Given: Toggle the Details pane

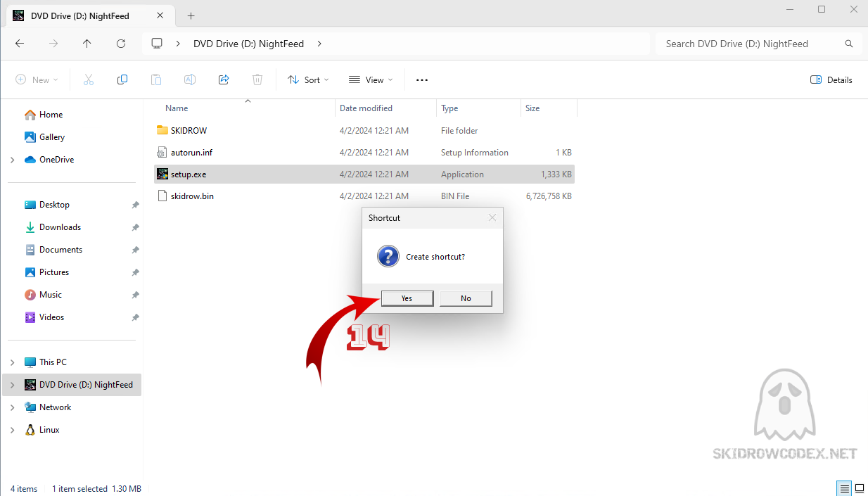Looking at the screenshot, I should click(x=831, y=80).
